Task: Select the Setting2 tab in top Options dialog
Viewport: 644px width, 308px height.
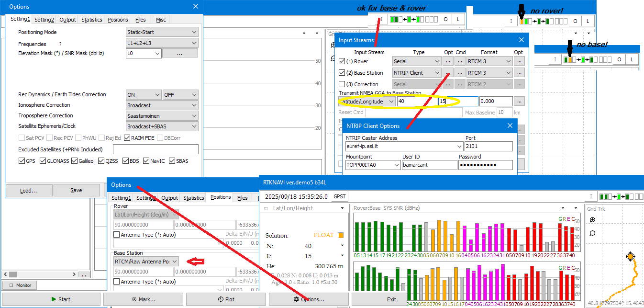Action: tap(44, 20)
